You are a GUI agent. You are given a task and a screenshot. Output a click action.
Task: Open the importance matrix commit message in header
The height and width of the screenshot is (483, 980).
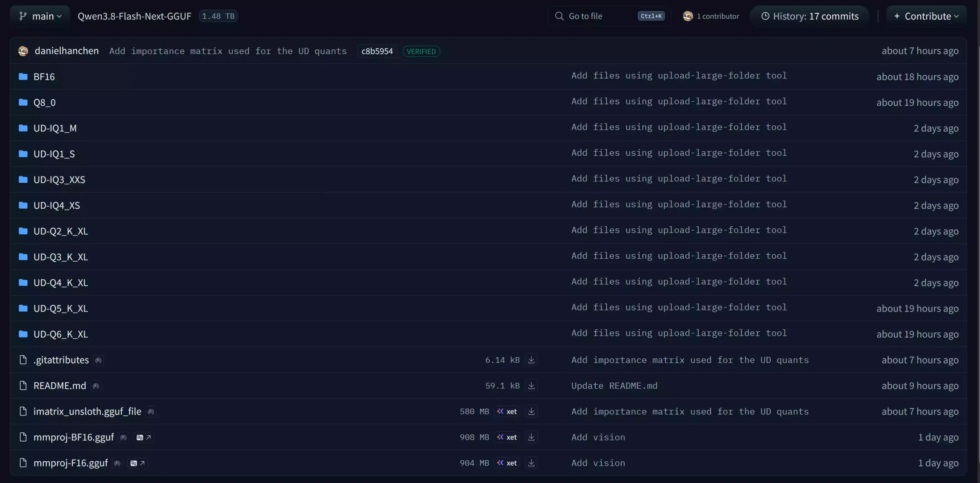pos(228,51)
